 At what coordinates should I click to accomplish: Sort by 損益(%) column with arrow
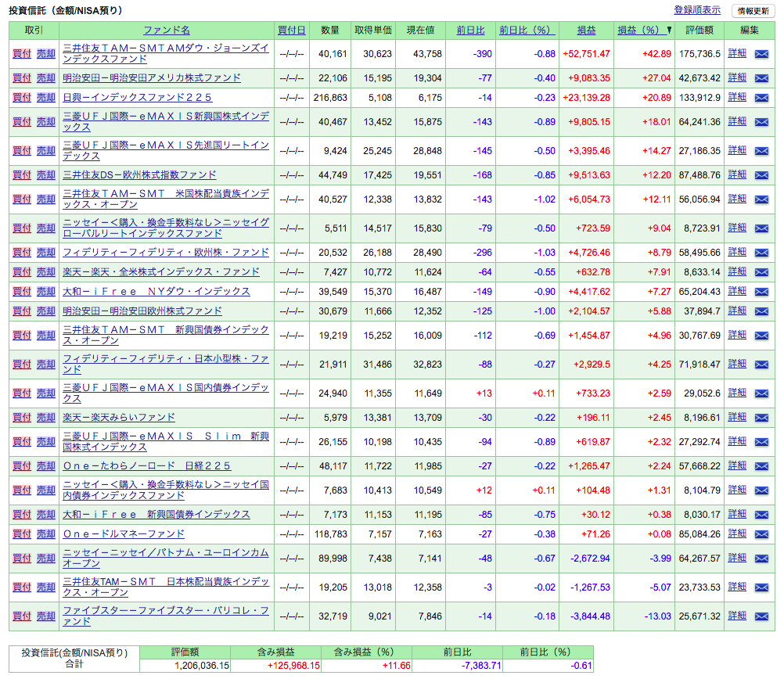point(644,30)
